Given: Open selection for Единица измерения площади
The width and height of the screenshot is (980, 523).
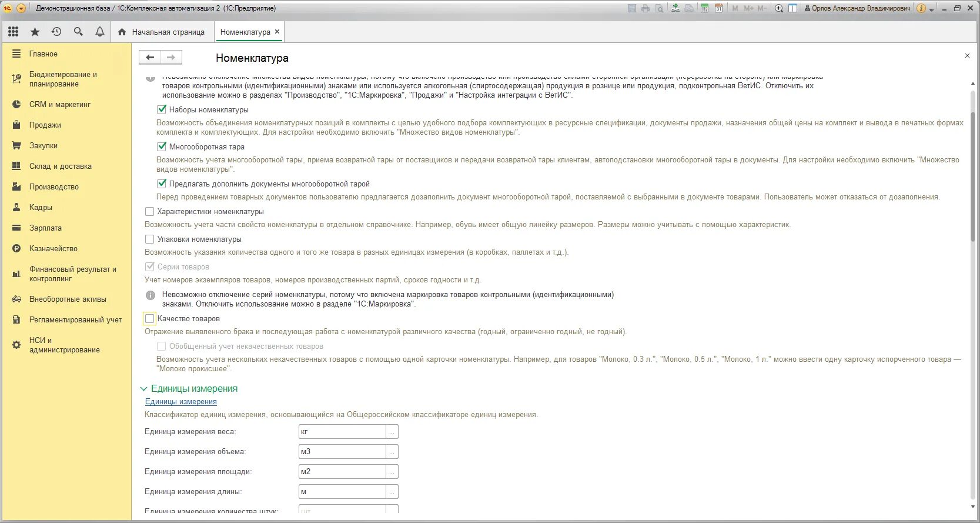Looking at the screenshot, I should (392, 472).
